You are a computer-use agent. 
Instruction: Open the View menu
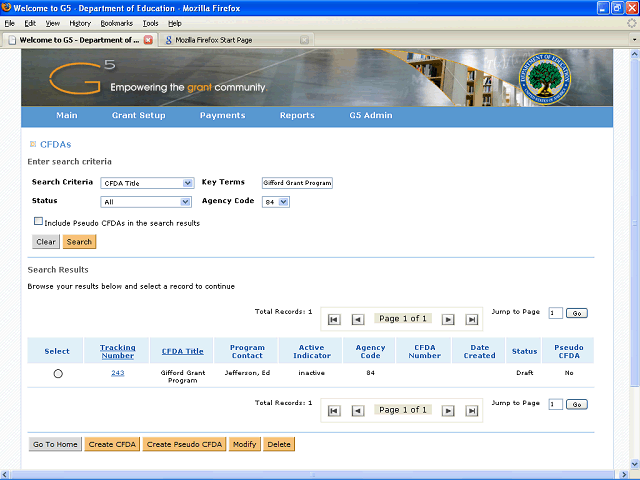tap(52, 23)
